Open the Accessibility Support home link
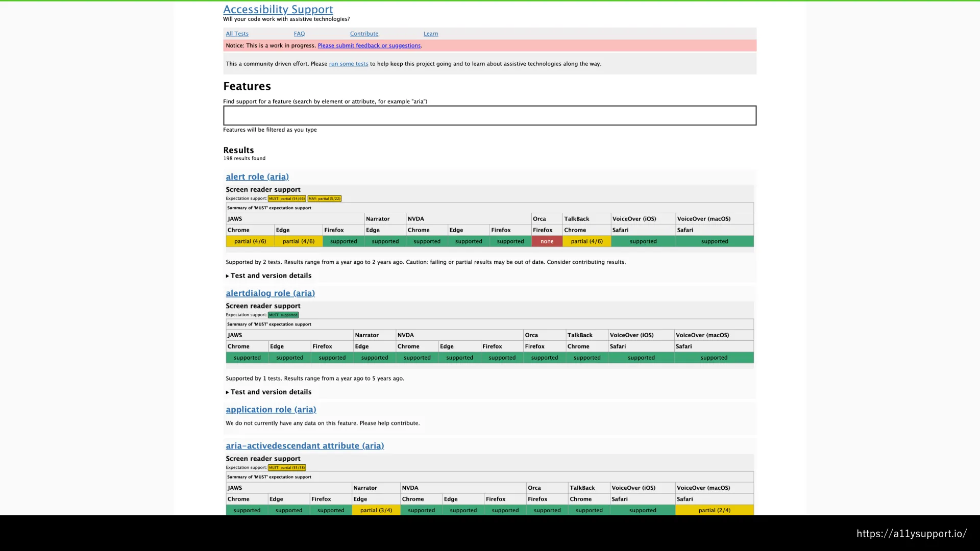 point(278,10)
